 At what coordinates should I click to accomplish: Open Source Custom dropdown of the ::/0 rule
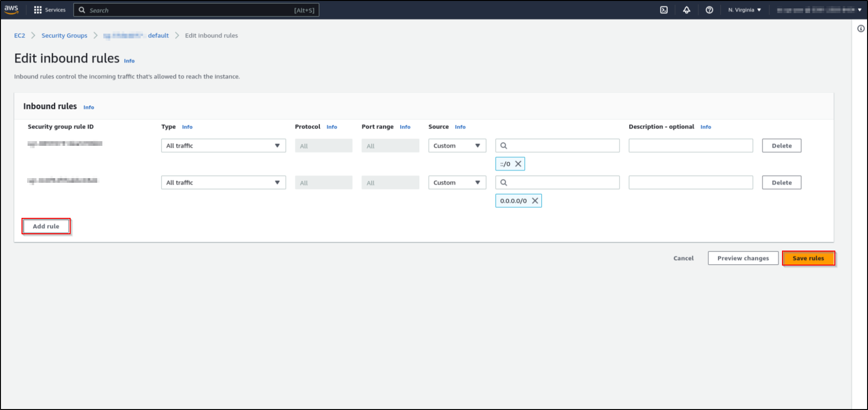pyautogui.click(x=457, y=145)
